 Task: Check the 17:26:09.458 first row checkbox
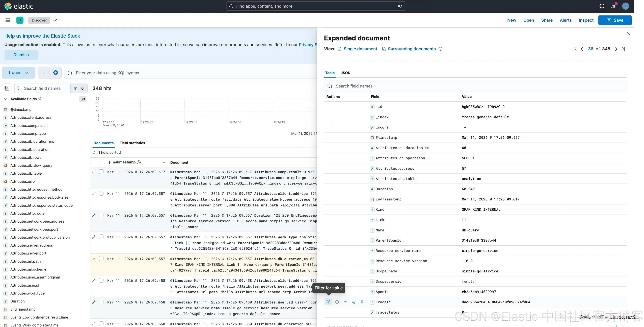101,280
